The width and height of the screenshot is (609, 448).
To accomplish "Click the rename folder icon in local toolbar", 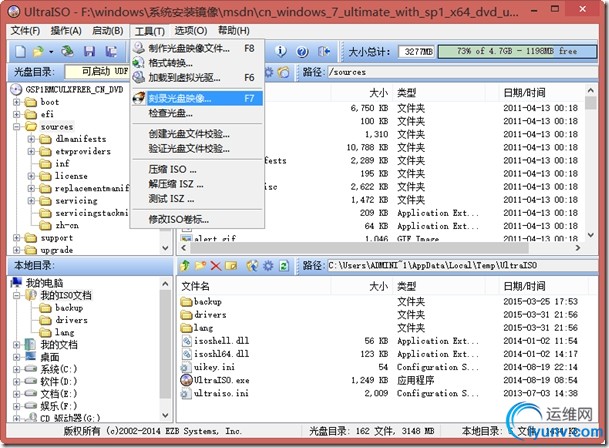I will coord(231,266).
